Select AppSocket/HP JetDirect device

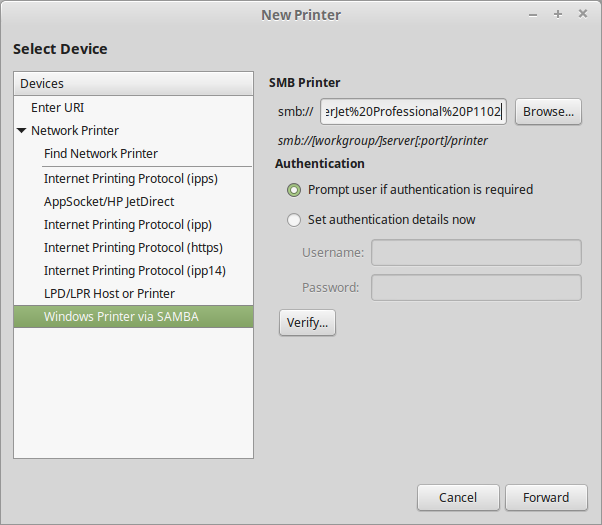(109, 201)
